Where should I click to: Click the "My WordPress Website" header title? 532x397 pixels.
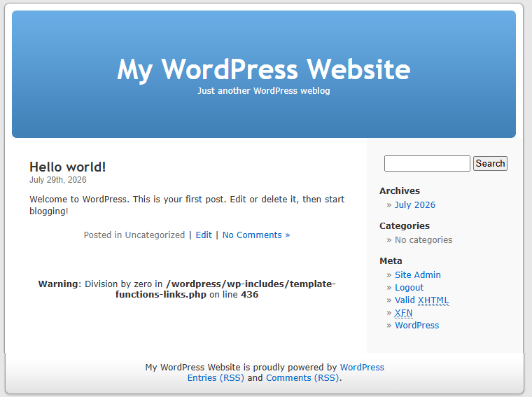tap(264, 69)
